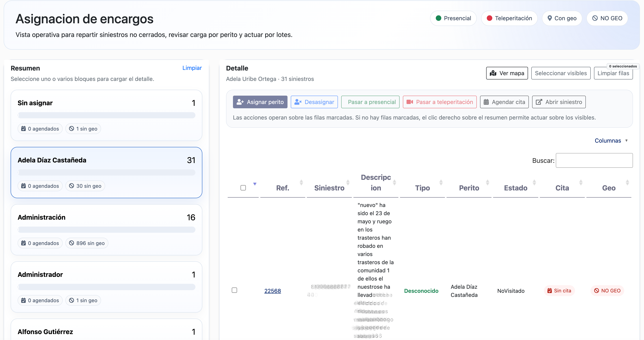
Task: Click the Administrador progress bar
Action: pyautogui.click(x=106, y=287)
